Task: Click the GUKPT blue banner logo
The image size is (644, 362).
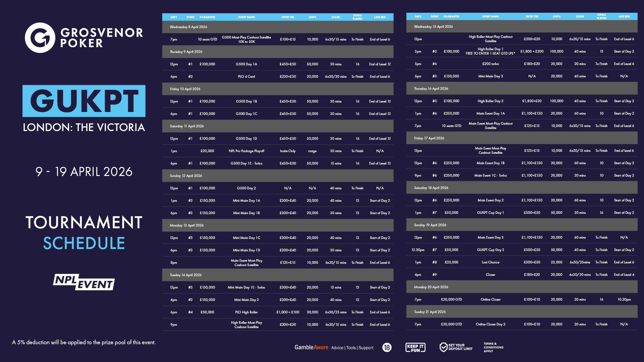Action: pos(84,101)
